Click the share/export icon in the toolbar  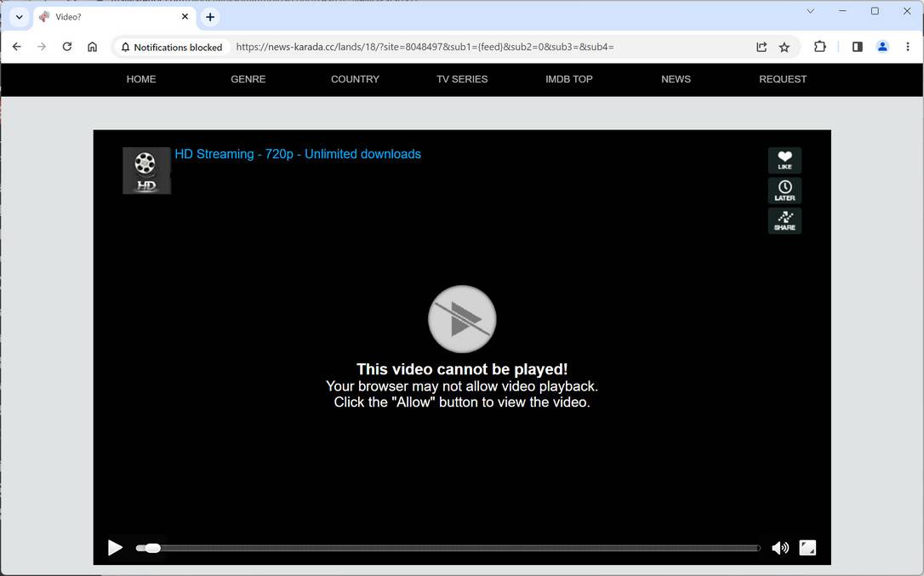click(761, 47)
